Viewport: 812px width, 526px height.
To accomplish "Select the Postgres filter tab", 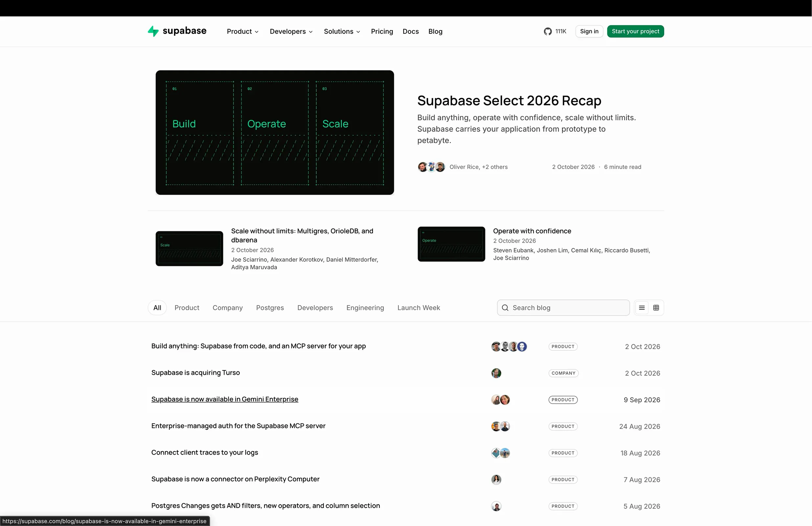I will point(270,308).
